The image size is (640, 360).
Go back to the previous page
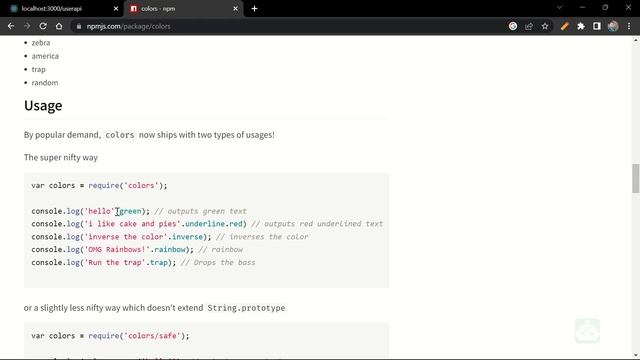coord(11,26)
